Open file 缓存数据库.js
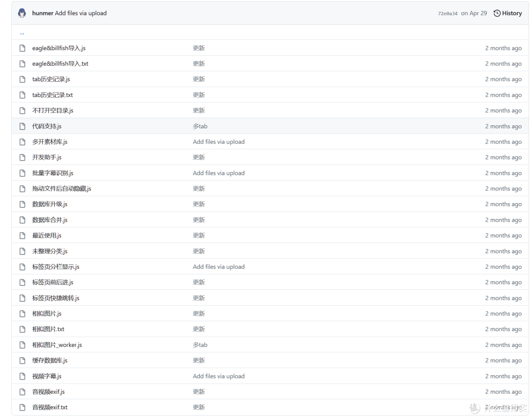 [x=50, y=361]
